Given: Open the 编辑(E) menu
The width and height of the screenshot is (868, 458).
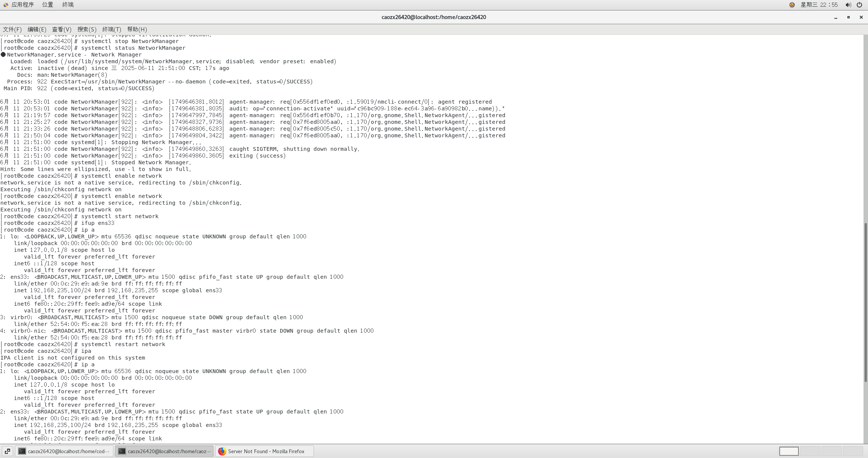Looking at the screenshot, I should 37,29.
